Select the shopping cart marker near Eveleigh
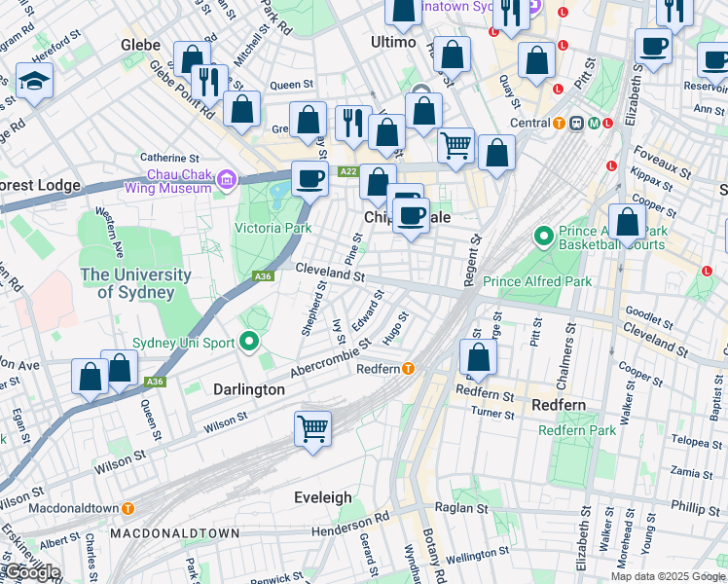Image resolution: width=728 pixels, height=584 pixels. coord(312,429)
